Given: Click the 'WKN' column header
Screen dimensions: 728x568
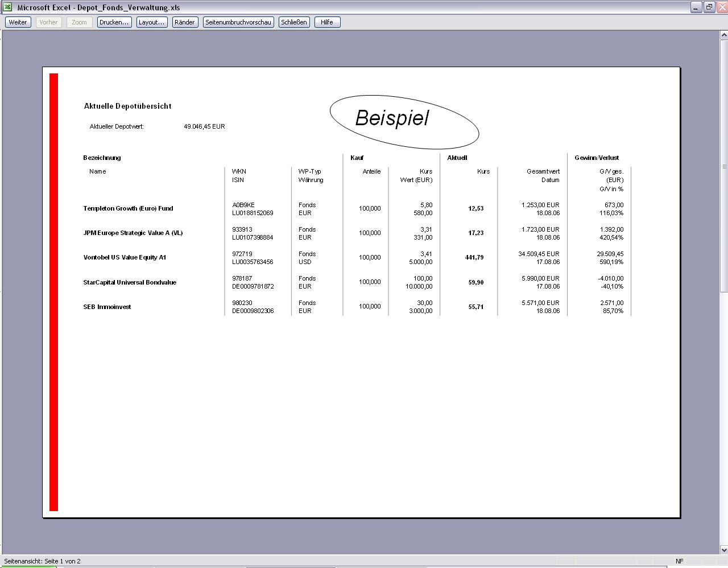Looking at the screenshot, I should [239, 171].
